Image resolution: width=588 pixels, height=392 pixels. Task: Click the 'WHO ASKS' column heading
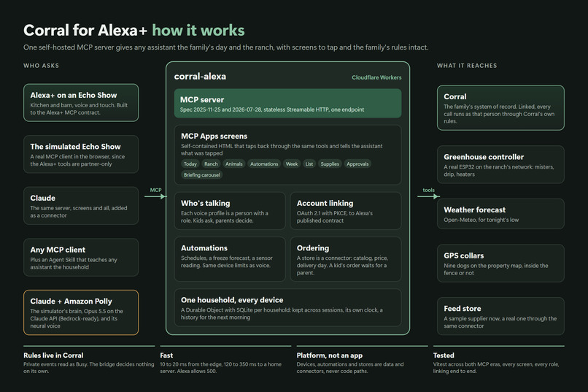point(42,66)
